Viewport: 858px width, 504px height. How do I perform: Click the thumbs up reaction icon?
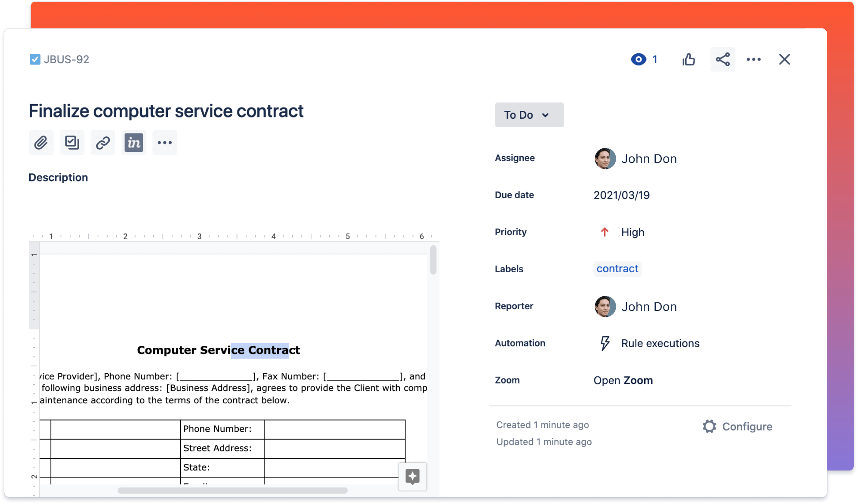[x=689, y=59]
